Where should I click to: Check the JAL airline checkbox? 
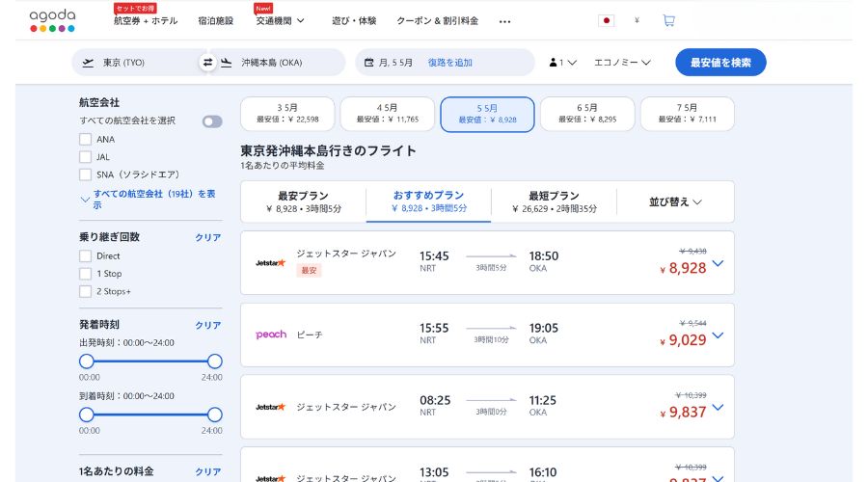[x=85, y=157]
